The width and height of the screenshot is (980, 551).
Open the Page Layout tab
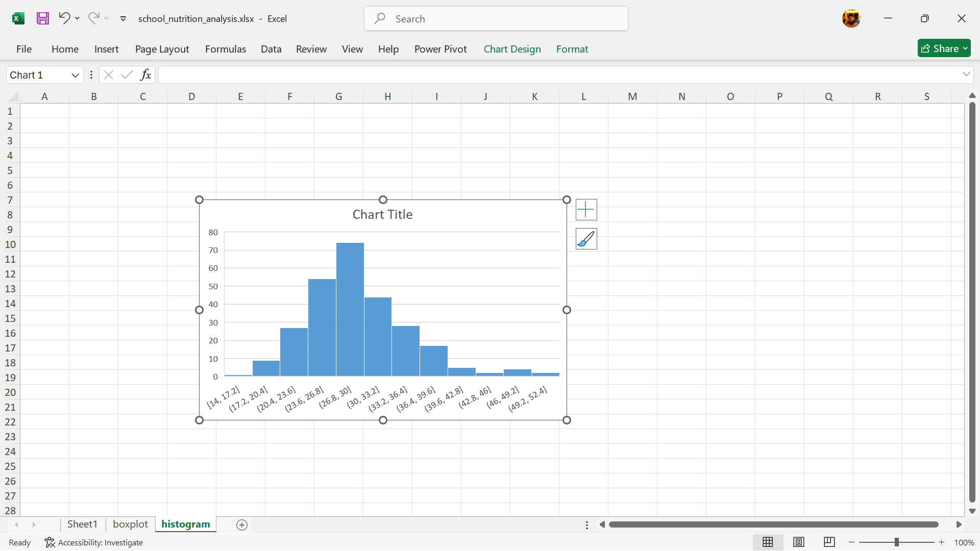pos(162,49)
